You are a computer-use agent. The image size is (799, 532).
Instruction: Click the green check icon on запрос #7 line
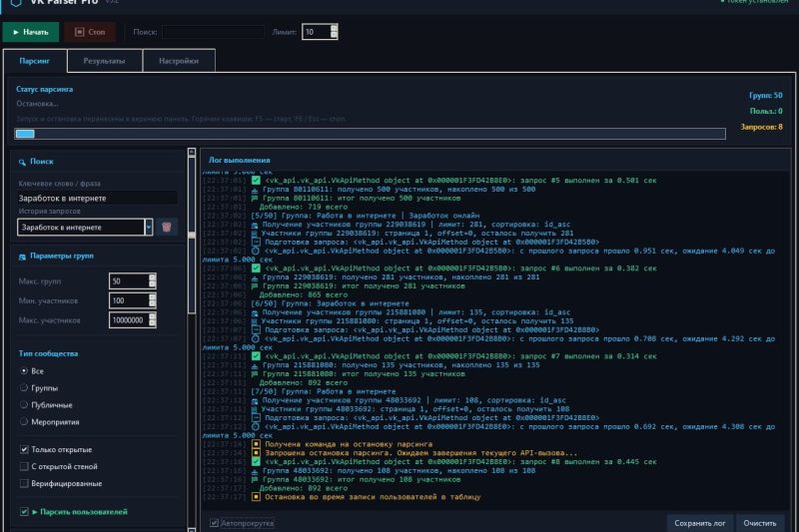tap(256, 356)
